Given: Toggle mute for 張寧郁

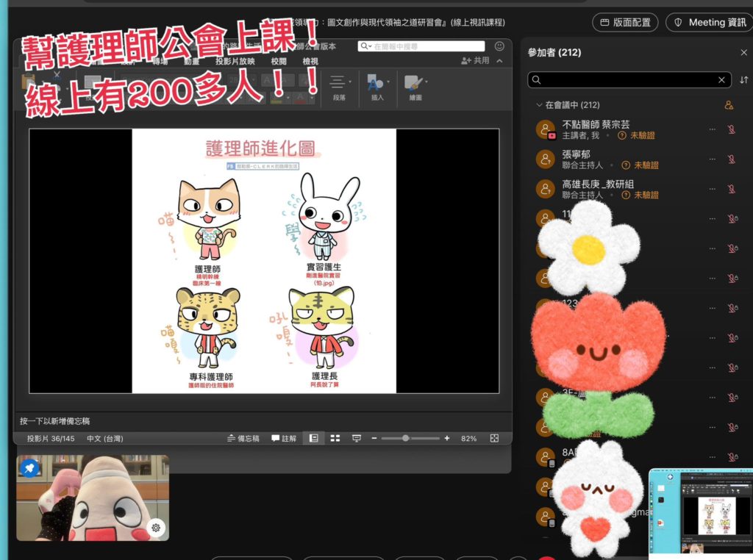Looking at the screenshot, I should coord(732,159).
